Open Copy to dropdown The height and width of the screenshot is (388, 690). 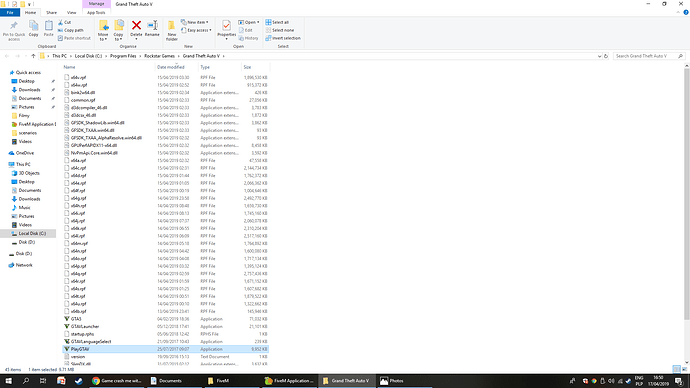[118, 31]
